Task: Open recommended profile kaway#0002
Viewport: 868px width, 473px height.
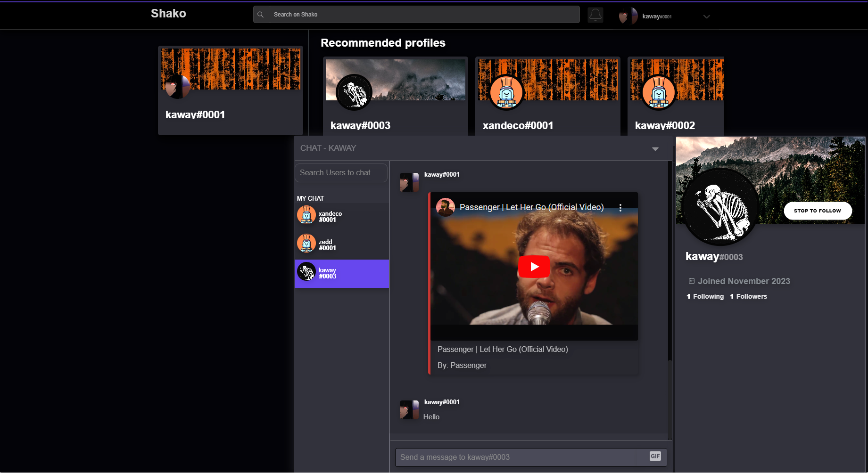Action: (676, 97)
